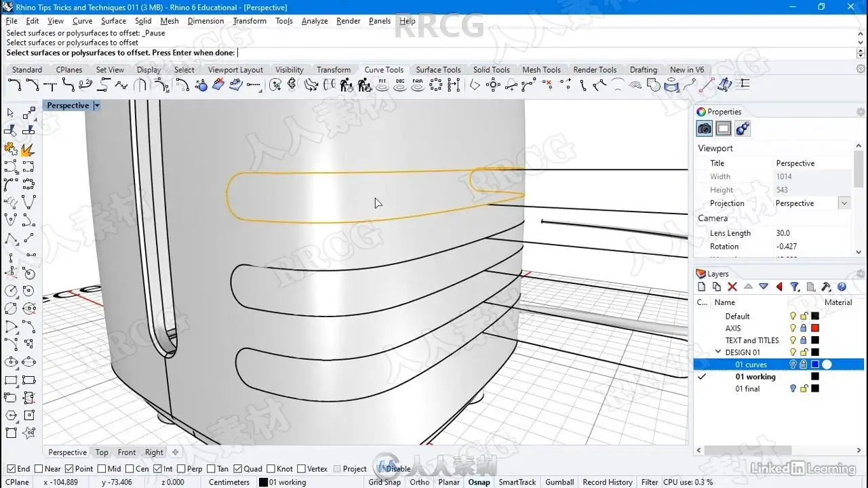Switch to the Solid Tools toolbar tab
This screenshot has height=488, width=868.
(x=492, y=69)
